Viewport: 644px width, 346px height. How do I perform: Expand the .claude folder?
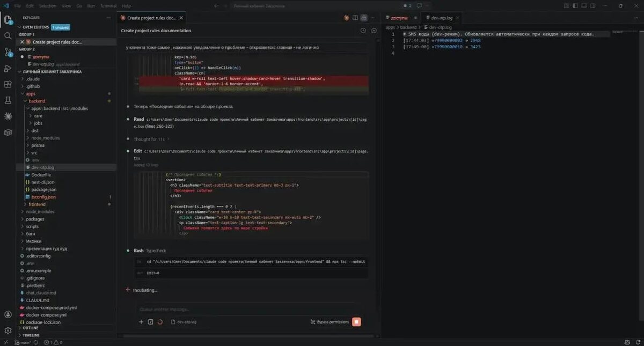pos(67,79)
